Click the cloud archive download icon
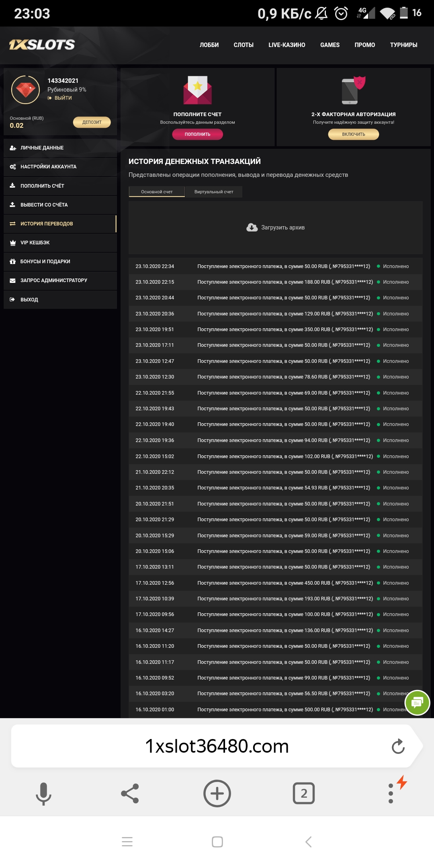The image size is (434, 868). (252, 227)
